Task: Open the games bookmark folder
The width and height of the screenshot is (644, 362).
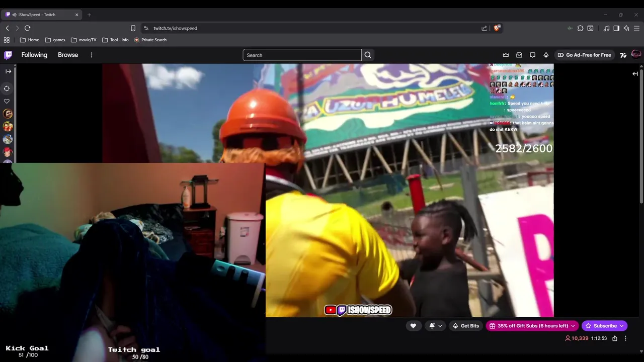Action: coord(55,40)
